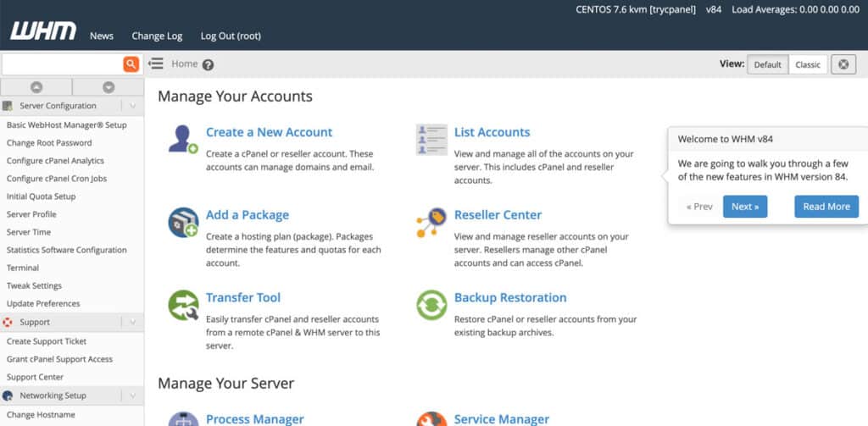Open Add a Package link
Viewport: 868px width, 426px height.
click(248, 214)
